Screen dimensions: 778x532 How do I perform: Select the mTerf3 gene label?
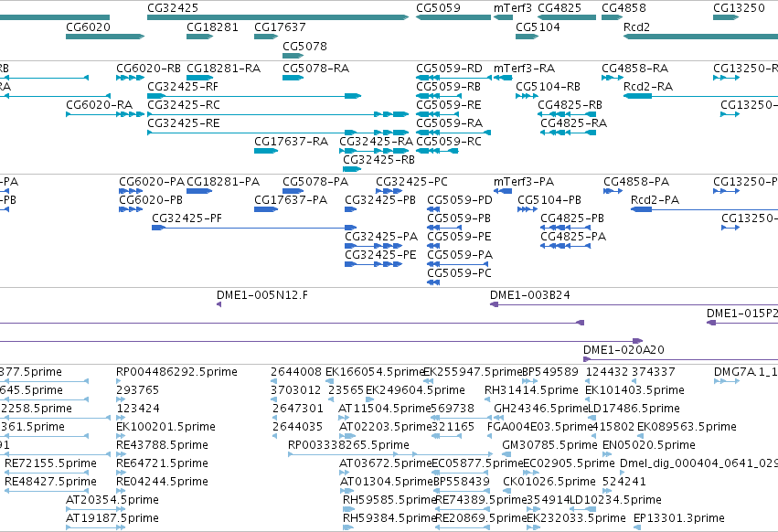[513, 8]
